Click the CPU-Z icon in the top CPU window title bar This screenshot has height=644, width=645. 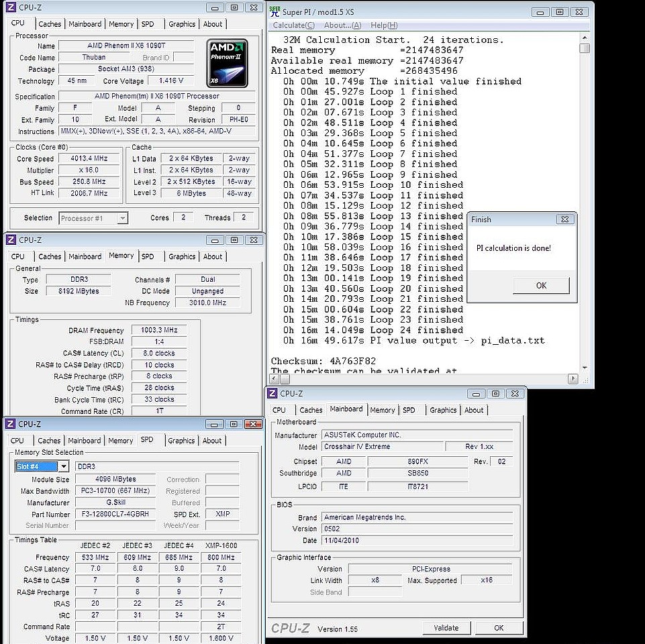pos(11,7)
